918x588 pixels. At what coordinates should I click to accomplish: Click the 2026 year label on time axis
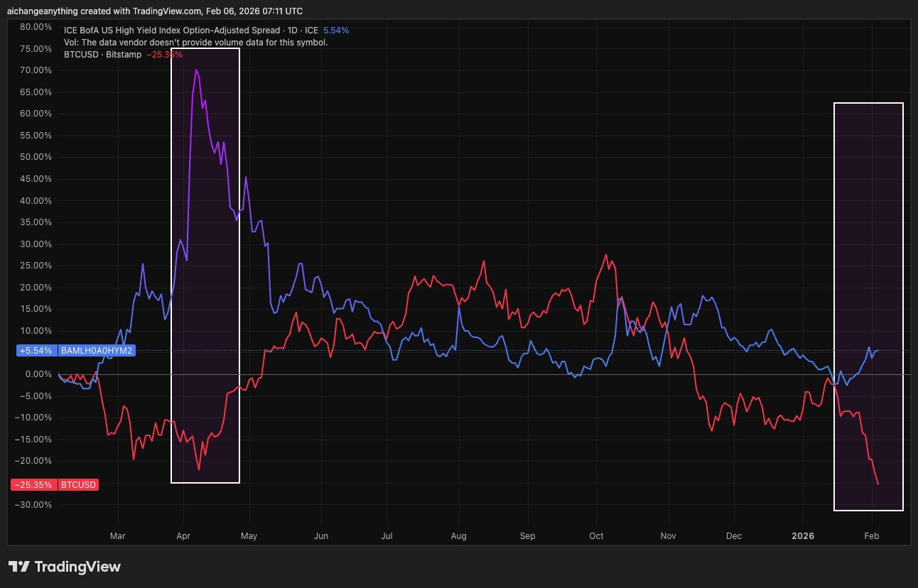coord(803,535)
